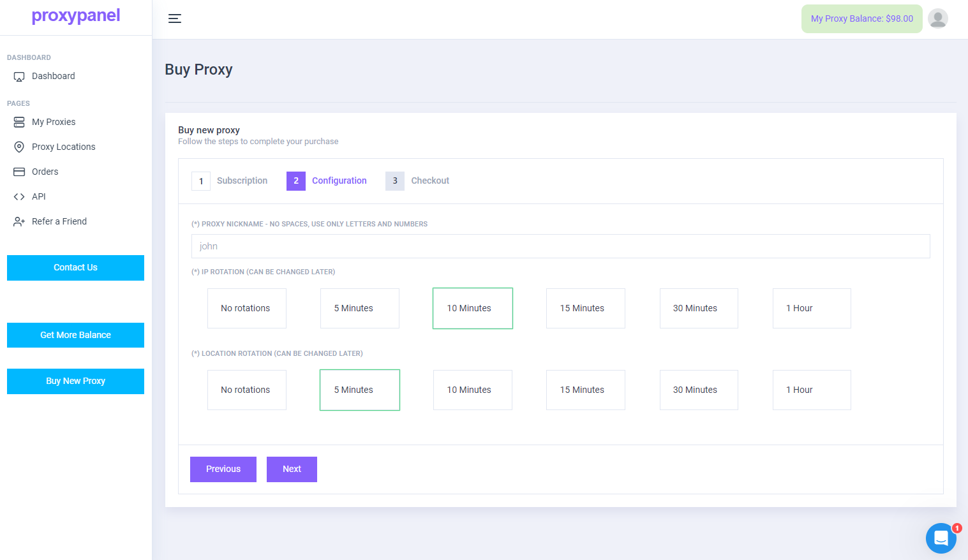This screenshot has height=560, width=968.
Task: Open the user avatar profile icon
Action: coord(937,18)
